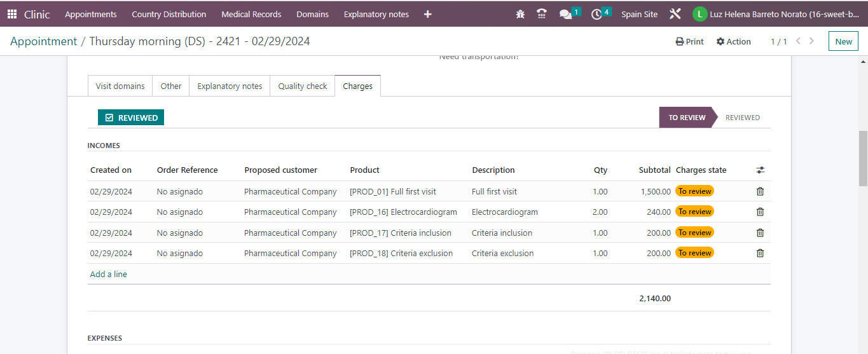Open the Visit domains tab
The height and width of the screenshot is (354, 868).
pyautogui.click(x=120, y=86)
